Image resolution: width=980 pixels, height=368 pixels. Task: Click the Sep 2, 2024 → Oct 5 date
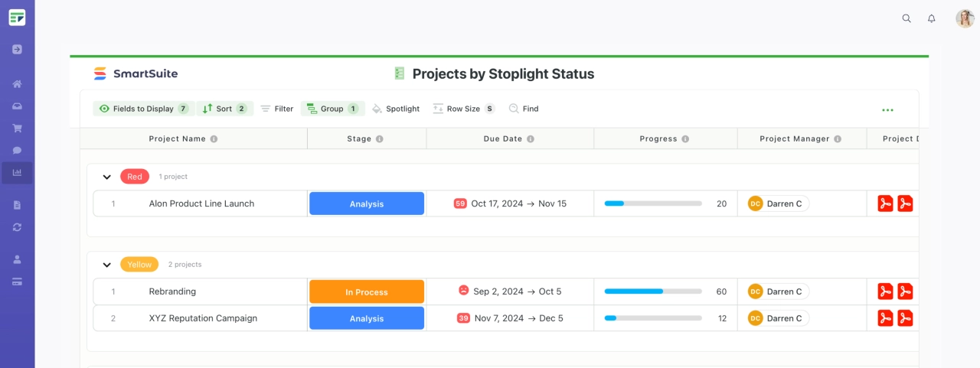point(518,291)
